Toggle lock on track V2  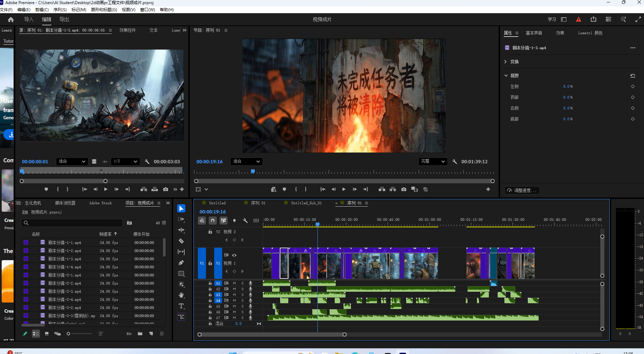coord(210,232)
